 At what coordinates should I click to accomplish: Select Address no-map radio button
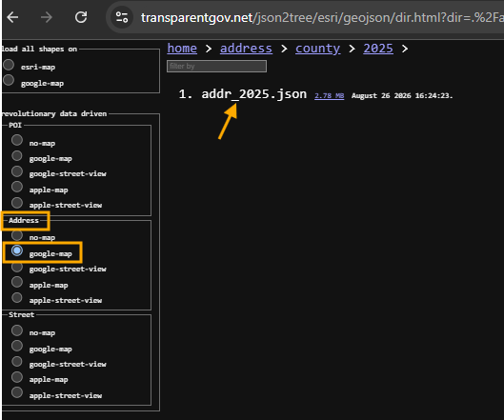tap(17, 235)
